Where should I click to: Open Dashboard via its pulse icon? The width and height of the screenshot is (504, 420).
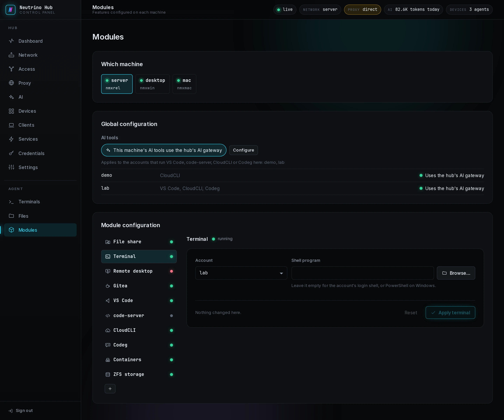click(x=11, y=41)
